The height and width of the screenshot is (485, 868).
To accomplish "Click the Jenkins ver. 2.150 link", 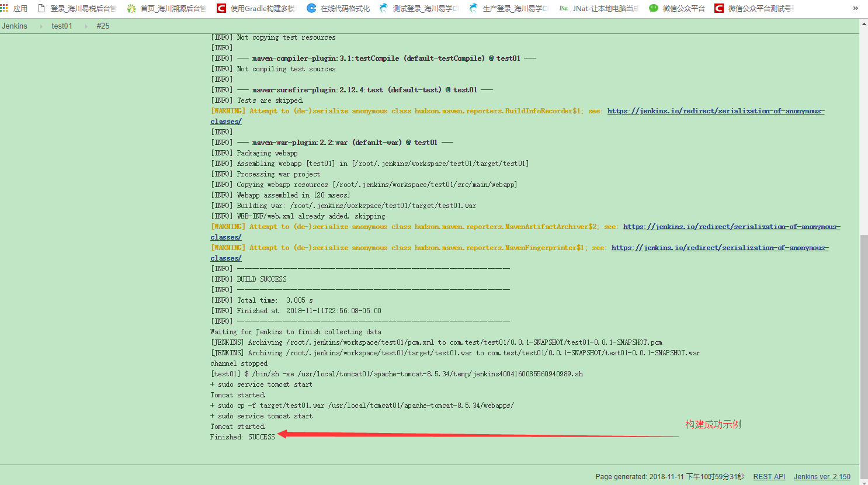I will (822, 477).
